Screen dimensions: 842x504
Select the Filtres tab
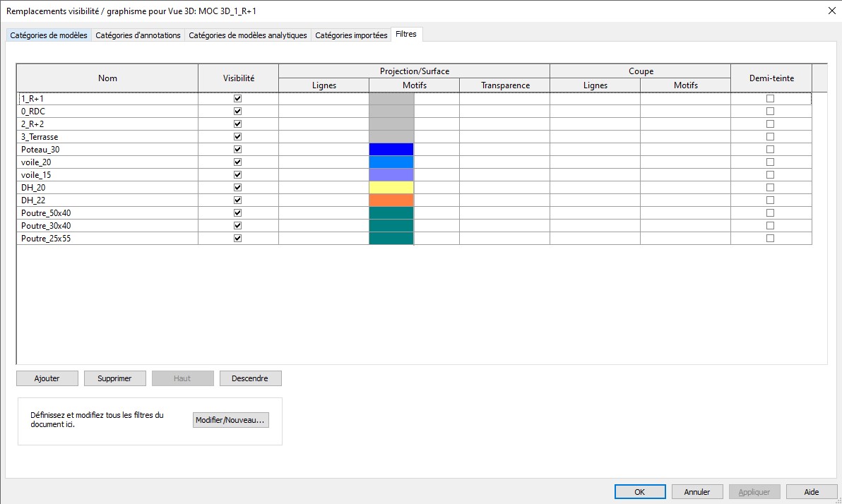406,35
